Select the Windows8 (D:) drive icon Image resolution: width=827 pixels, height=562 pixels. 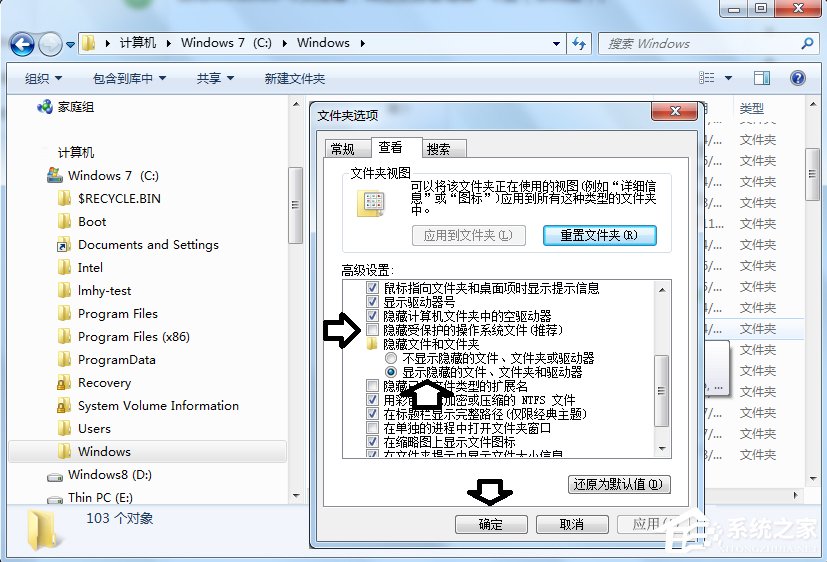(55, 476)
